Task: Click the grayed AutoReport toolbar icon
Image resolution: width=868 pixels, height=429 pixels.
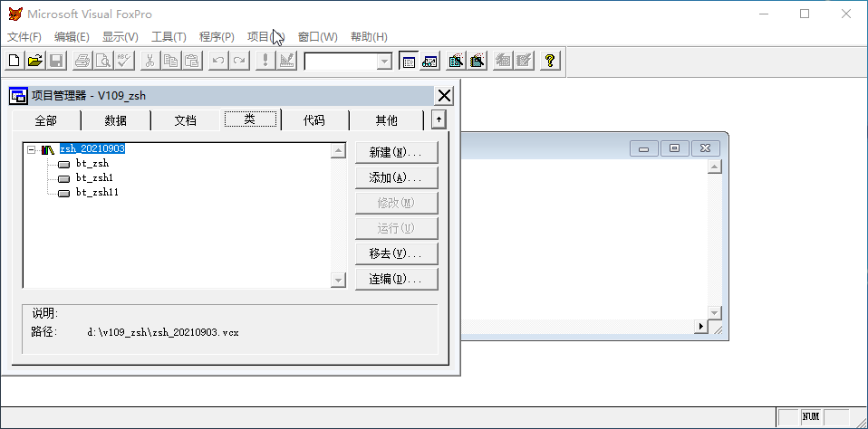Action: click(524, 61)
